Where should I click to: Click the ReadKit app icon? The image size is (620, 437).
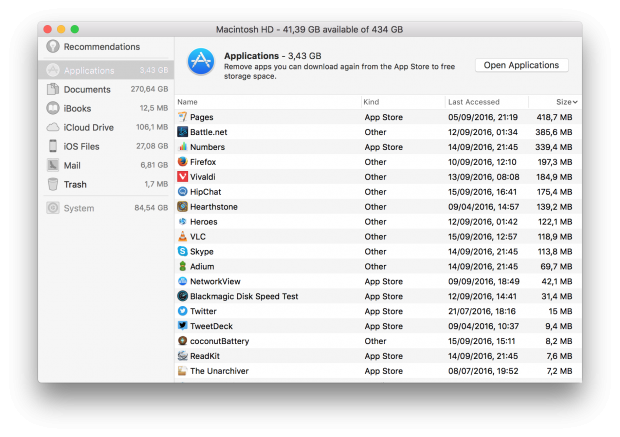182,356
